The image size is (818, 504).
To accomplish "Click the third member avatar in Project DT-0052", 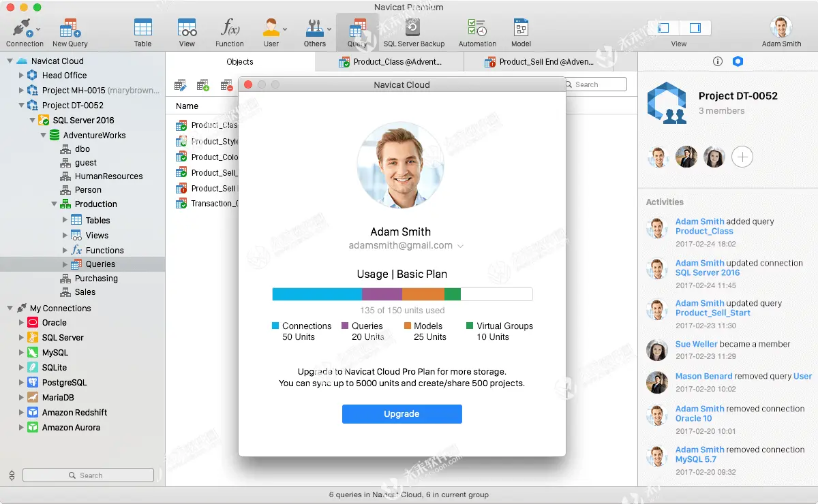I will 714,157.
